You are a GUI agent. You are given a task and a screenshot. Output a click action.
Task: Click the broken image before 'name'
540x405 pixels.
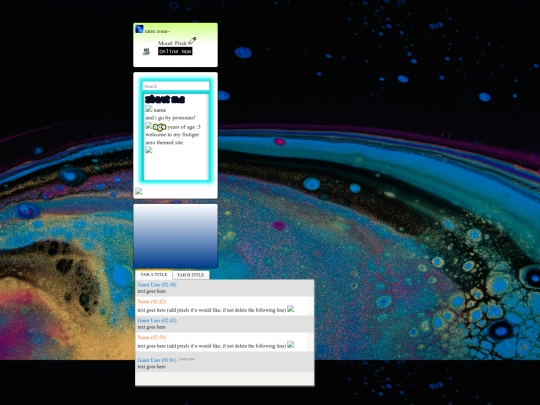(x=149, y=109)
